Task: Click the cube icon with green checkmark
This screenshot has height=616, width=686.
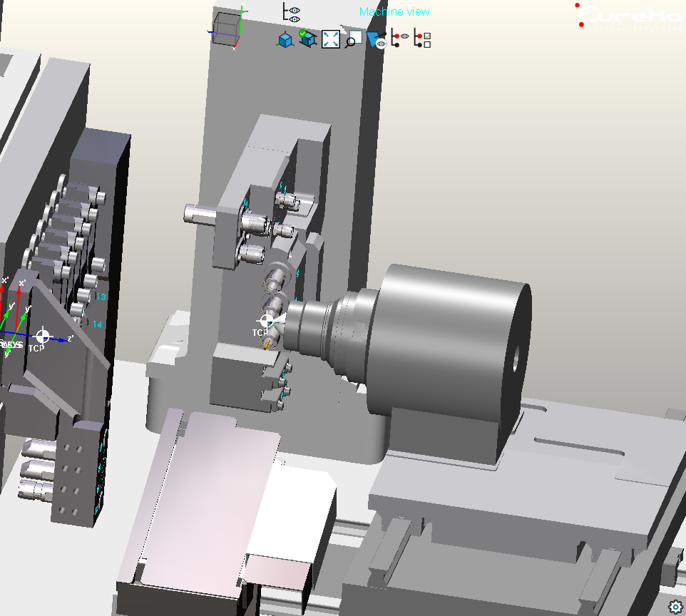Action: (x=307, y=38)
